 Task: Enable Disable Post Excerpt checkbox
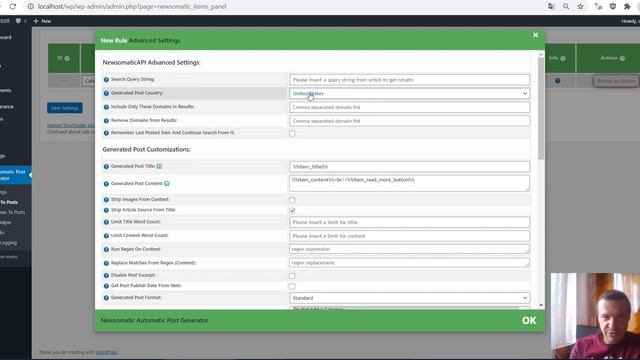pyautogui.click(x=292, y=276)
